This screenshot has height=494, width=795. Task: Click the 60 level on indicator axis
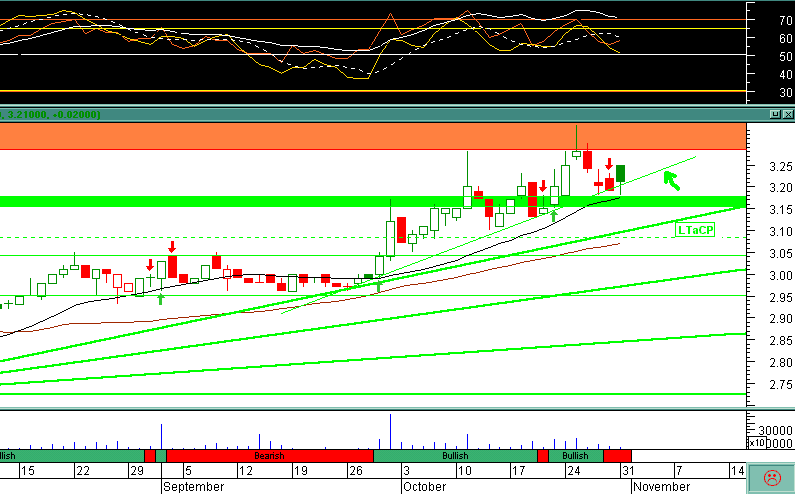tap(786, 39)
